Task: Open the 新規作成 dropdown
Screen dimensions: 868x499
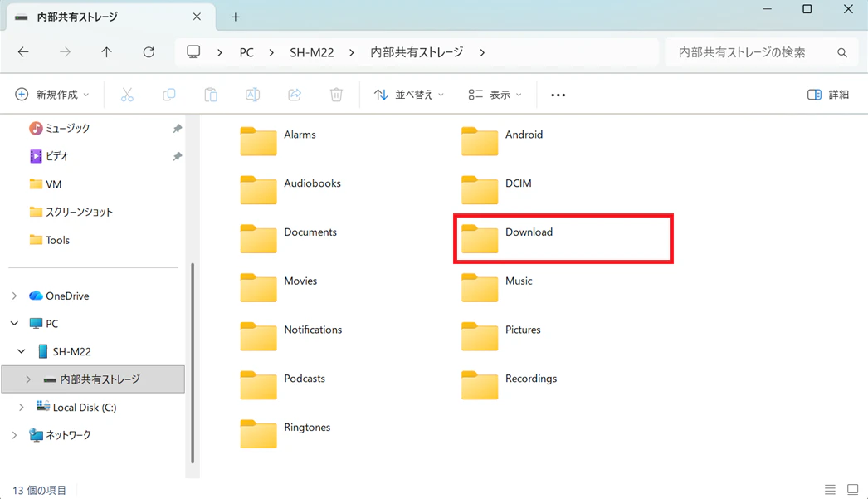Action: click(52, 95)
